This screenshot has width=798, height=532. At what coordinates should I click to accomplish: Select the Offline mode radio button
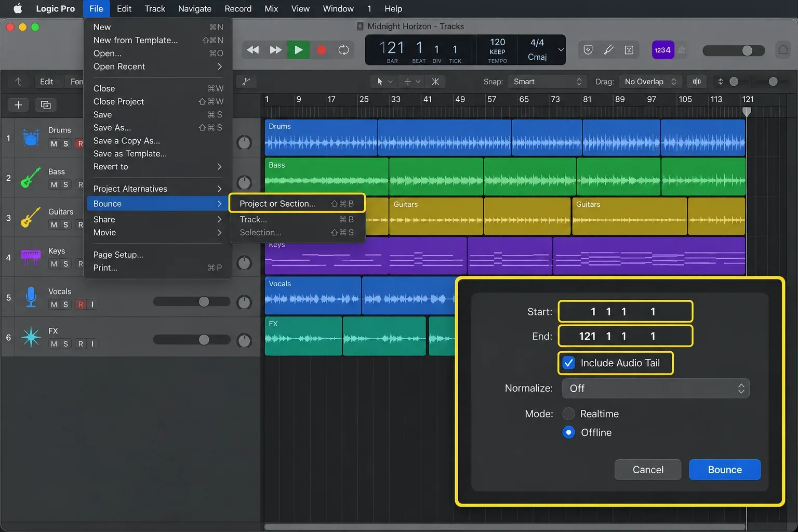(x=569, y=432)
